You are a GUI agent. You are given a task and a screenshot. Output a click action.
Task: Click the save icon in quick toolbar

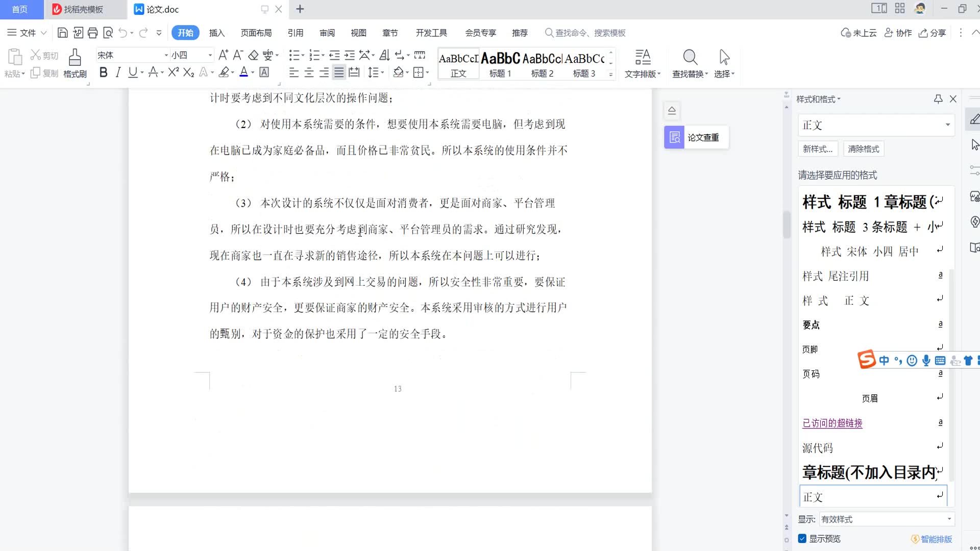62,33
